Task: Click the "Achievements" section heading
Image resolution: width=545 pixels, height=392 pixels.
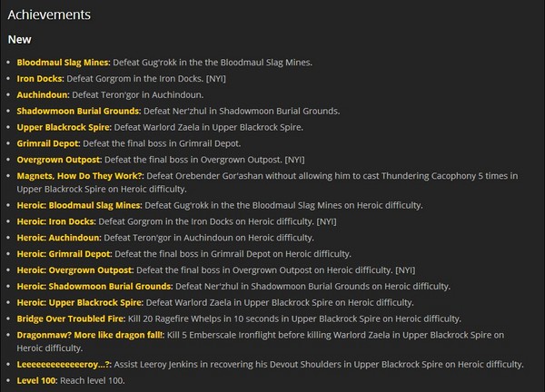Action: click(50, 15)
